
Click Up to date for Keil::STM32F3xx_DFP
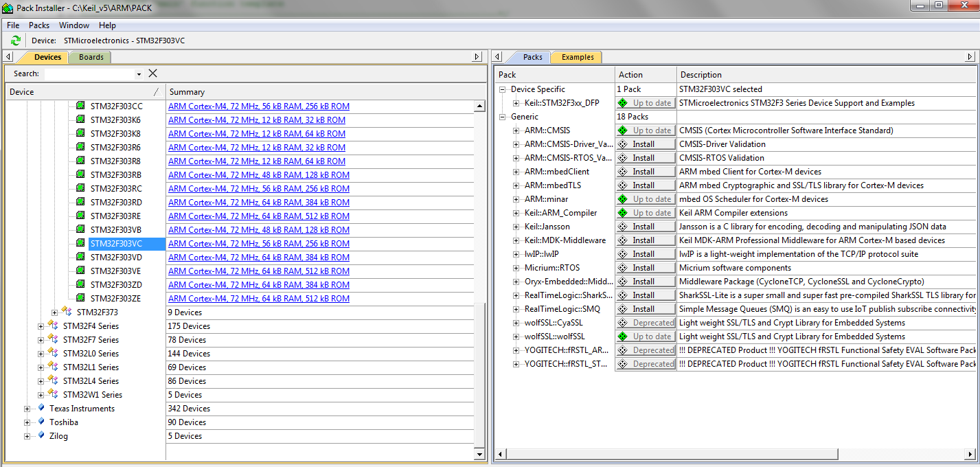click(646, 103)
